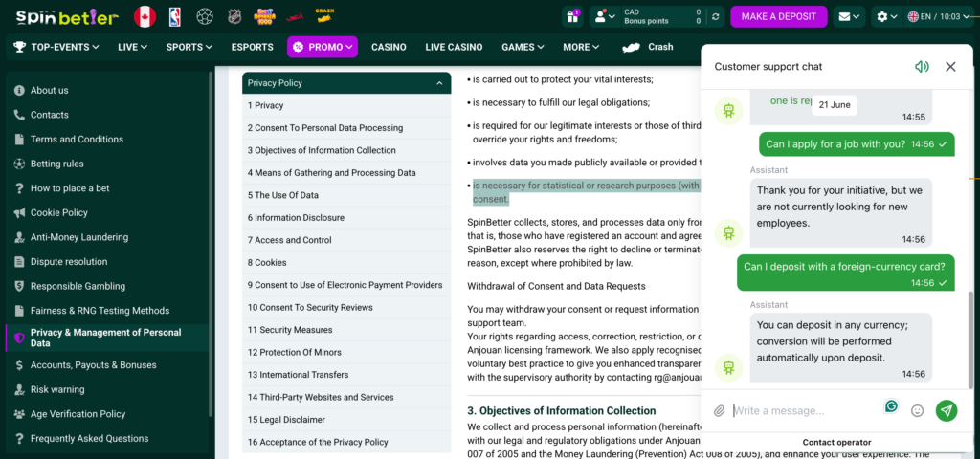Click the chat window scrollbar
The width and height of the screenshot is (980, 459).
pyautogui.click(x=970, y=340)
